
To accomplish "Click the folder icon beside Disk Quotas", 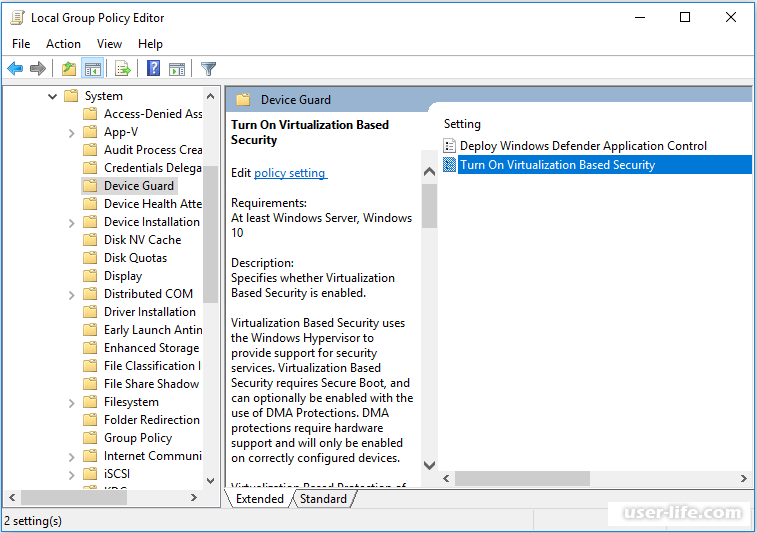I will (x=90, y=258).
